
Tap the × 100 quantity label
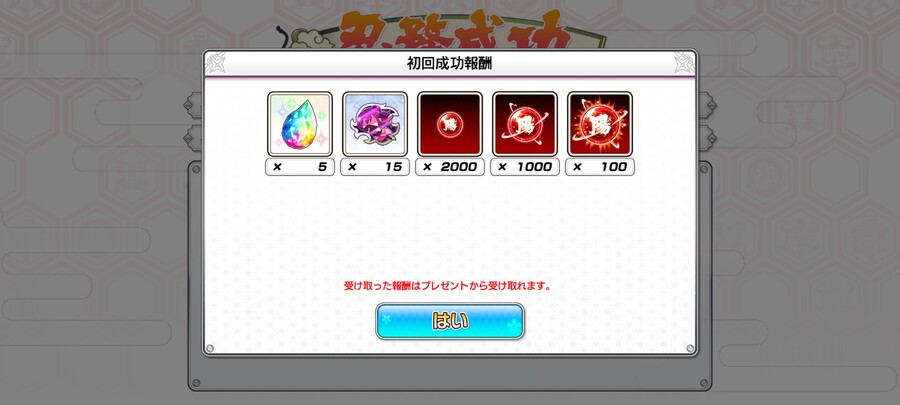600,167
